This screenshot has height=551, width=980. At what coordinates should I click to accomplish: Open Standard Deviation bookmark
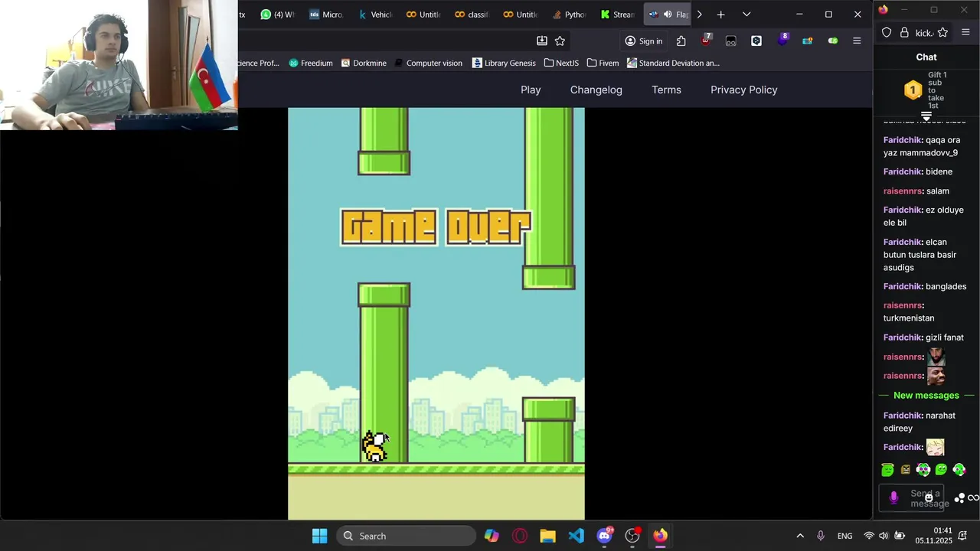click(673, 63)
